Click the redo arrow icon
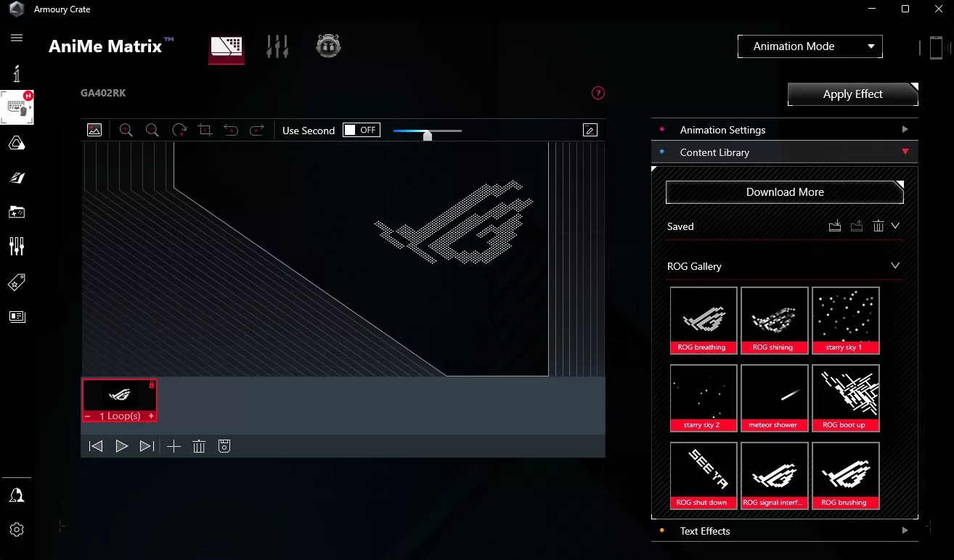The width and height of the screenshot is (954, 560). coord(257,130)
